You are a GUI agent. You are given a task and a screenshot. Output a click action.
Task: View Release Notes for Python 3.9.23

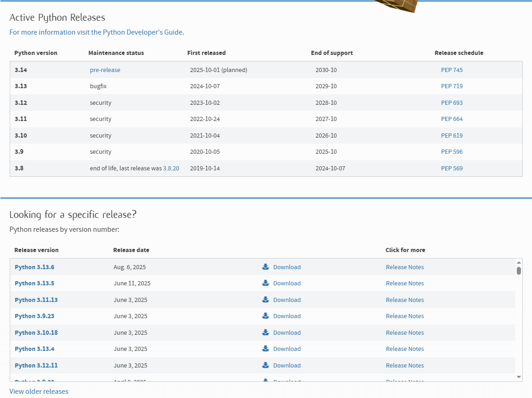coord(405,316)
